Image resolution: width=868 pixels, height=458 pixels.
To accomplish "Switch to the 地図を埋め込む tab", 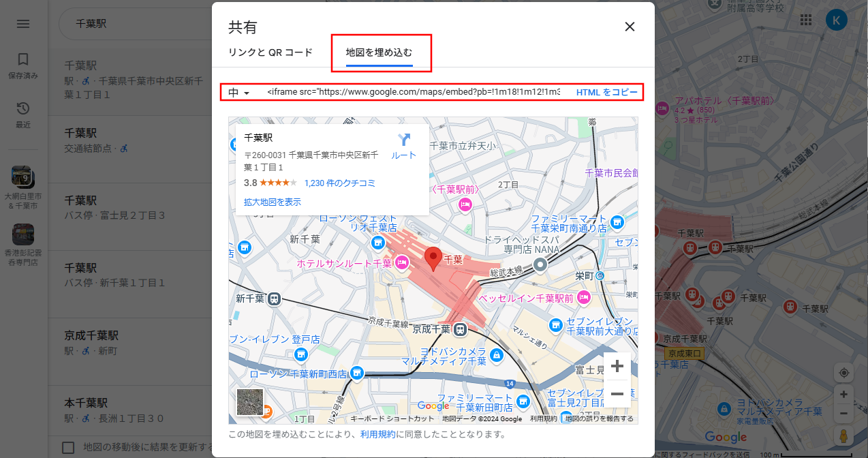I will click(379, 52).
